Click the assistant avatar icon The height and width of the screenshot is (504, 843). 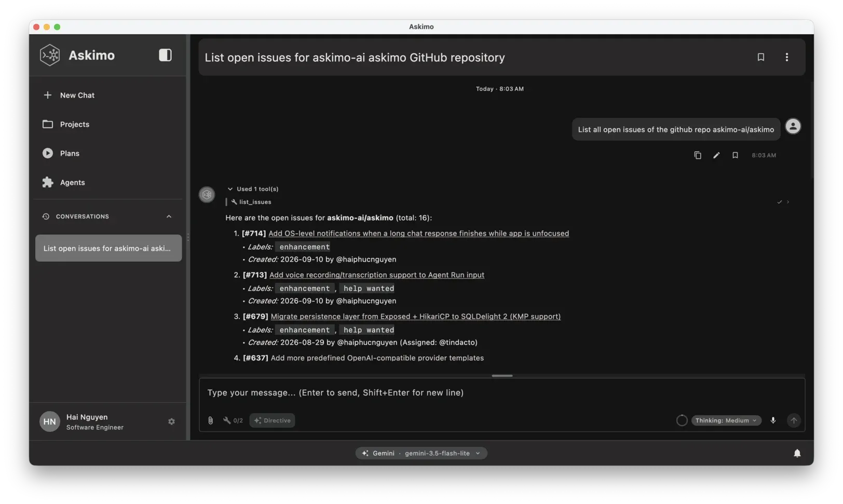coord(207,195)
